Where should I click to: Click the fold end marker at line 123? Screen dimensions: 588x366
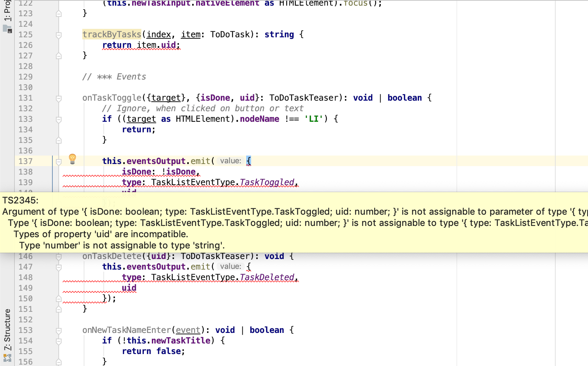click(x=59, y=14)
